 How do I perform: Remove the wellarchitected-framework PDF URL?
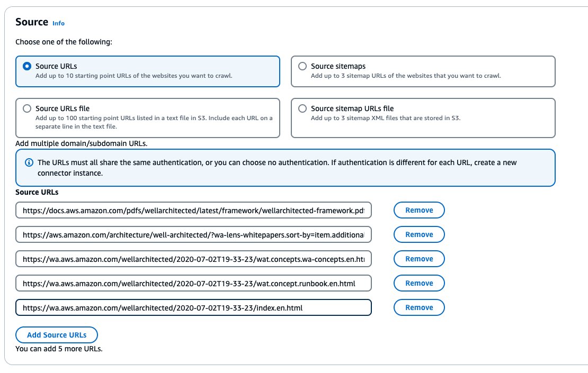tap(419, 210)
